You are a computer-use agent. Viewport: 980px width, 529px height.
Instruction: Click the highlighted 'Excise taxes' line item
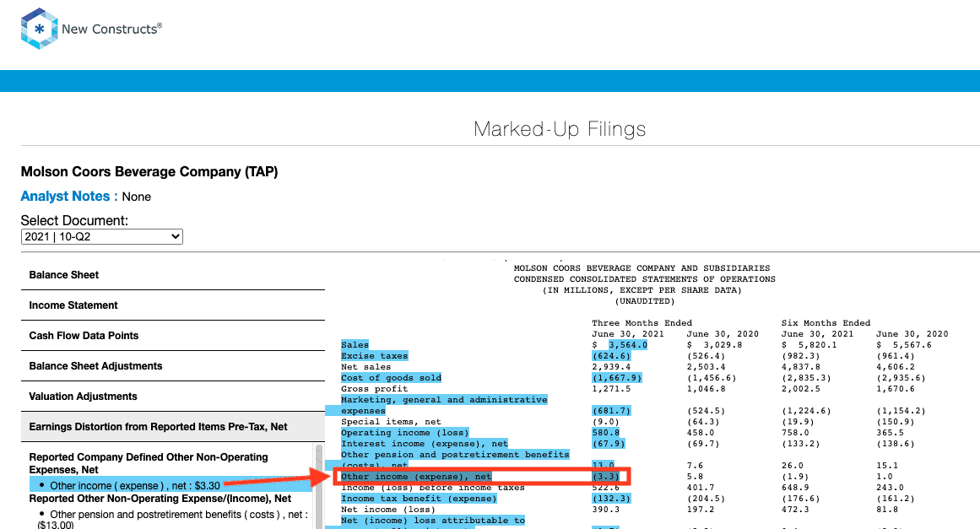coord(375,356)
